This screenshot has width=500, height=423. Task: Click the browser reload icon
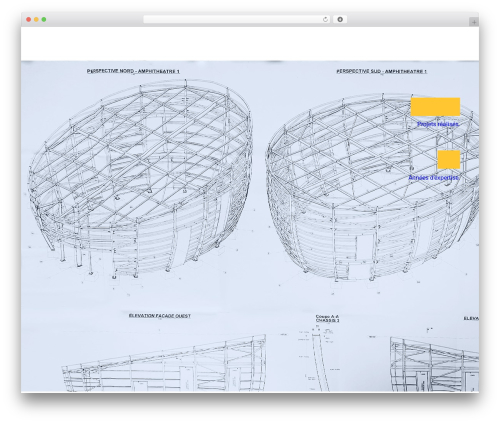point(325,20)
